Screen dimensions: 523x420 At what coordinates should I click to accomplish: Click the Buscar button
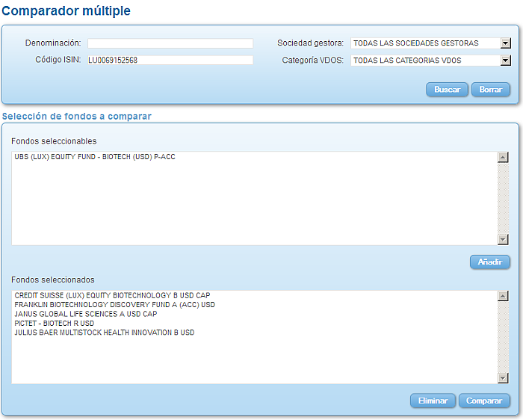447,90
